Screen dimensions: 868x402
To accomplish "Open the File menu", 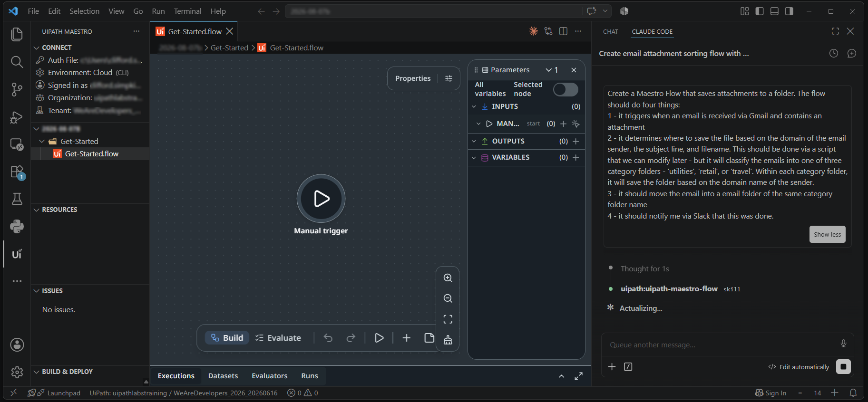I will pos(33,11).
